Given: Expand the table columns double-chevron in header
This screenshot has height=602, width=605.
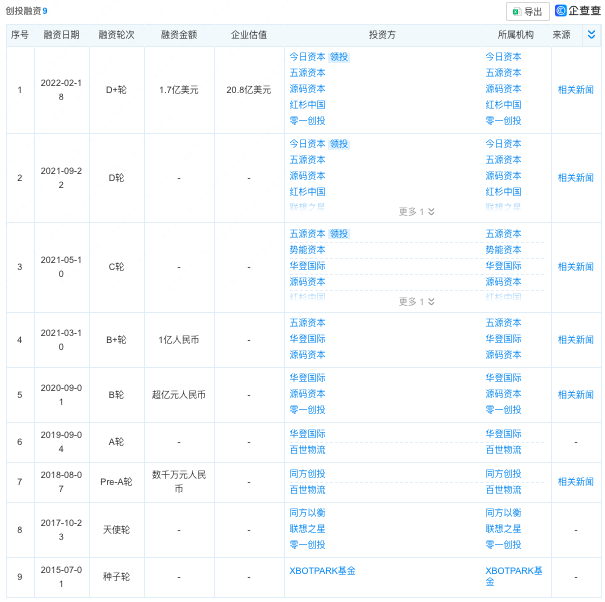Looking at the screenshot, I should click(x=591, y=35).
